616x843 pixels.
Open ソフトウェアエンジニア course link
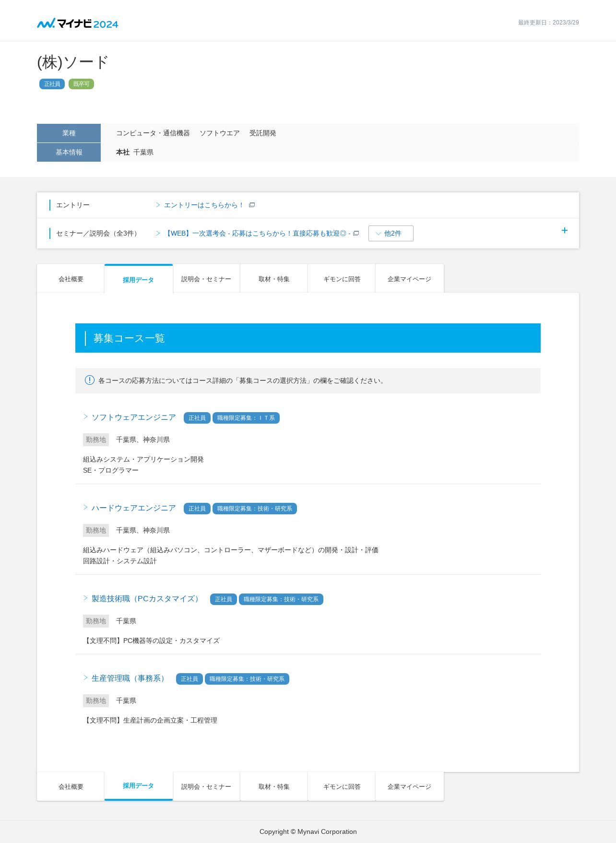[133, 417]
